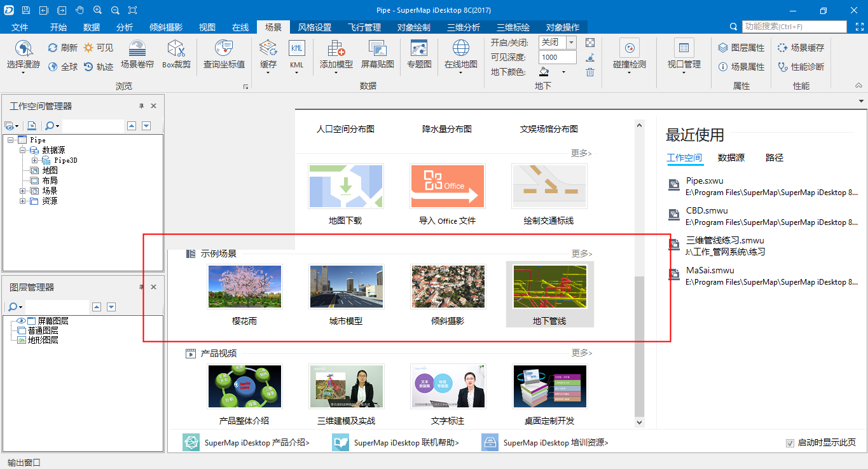This screenshot has height=469, width=868.
Task: Switch to the 三维分析 tab
Action: pyautogui.click(x=464, y=27)
